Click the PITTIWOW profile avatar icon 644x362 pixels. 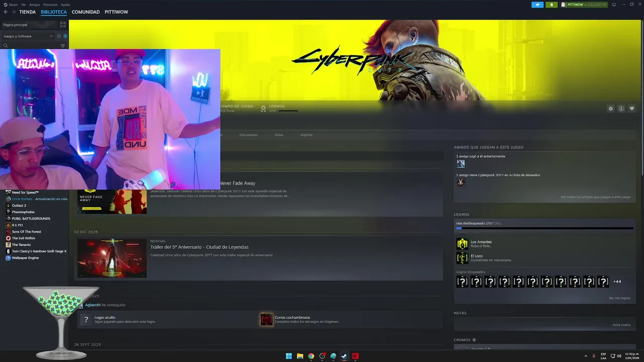563,5
